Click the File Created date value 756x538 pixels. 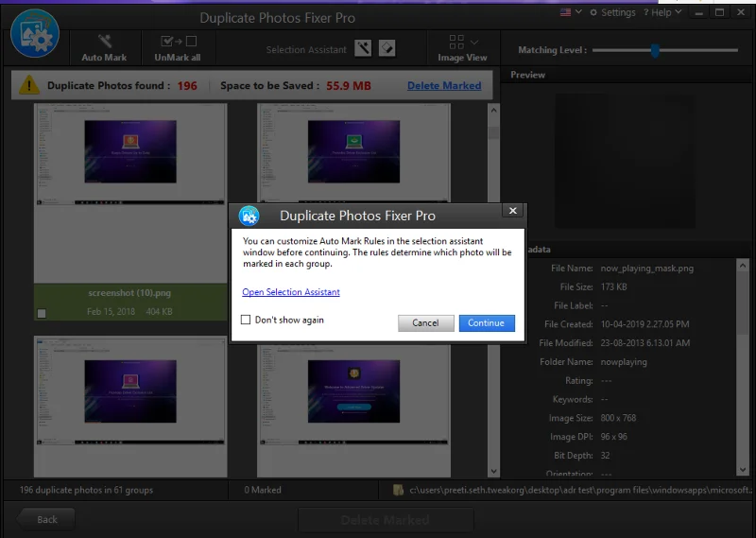pos(644,324)
